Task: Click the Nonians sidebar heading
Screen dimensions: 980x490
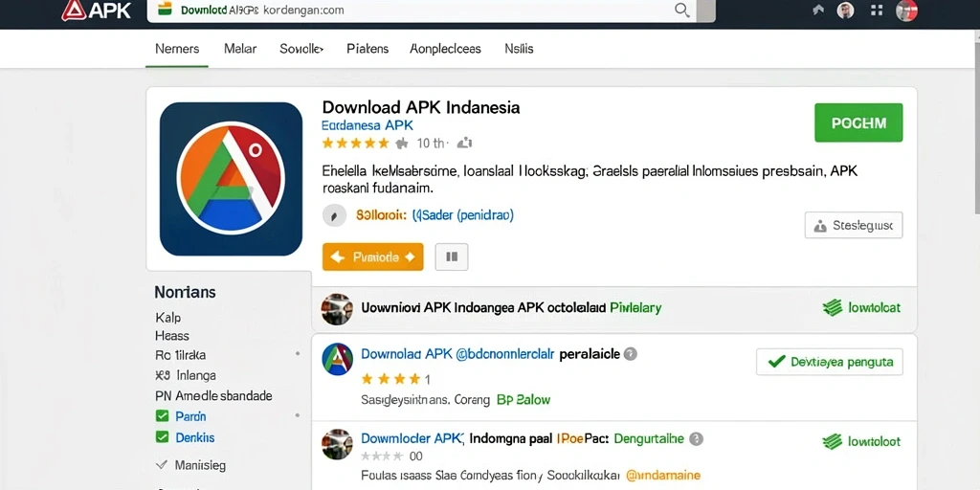Action: (185, 292)
